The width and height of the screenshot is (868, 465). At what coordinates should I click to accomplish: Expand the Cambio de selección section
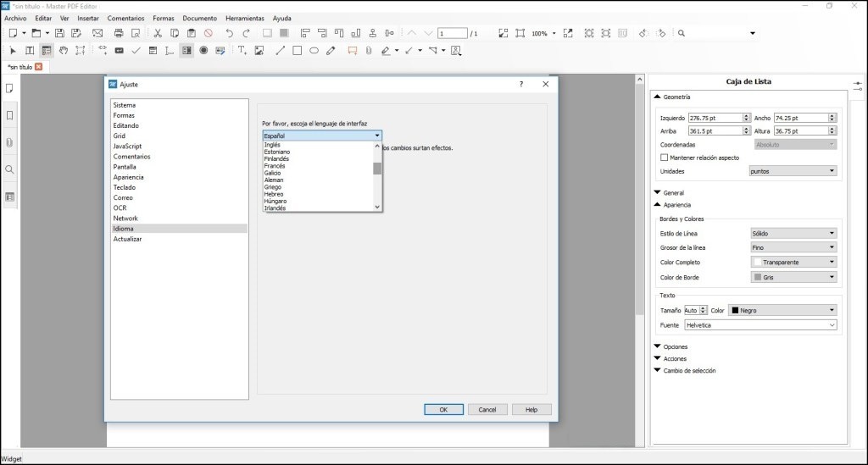657,370
